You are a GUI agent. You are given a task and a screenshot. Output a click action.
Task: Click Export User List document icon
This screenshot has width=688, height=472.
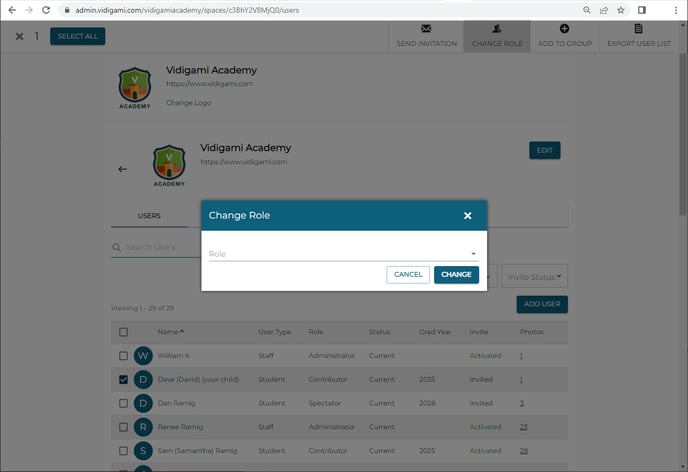tap(638, 29)
